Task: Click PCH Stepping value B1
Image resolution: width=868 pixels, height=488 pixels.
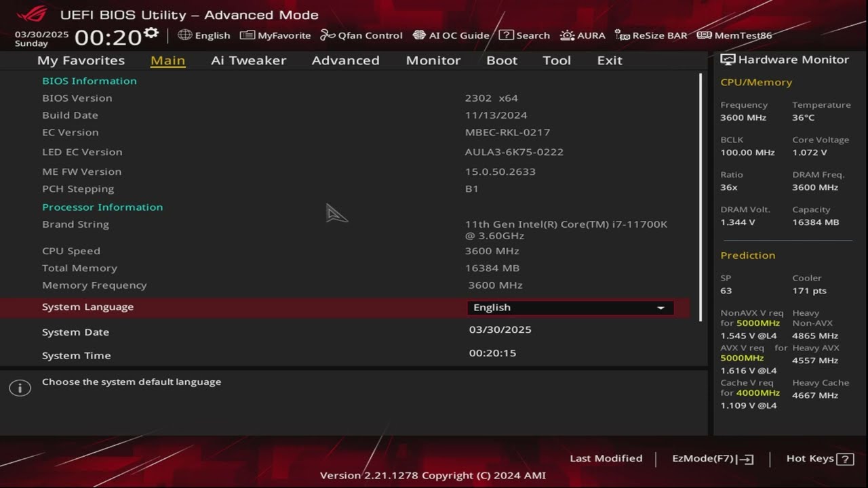Action: (472, 189)
